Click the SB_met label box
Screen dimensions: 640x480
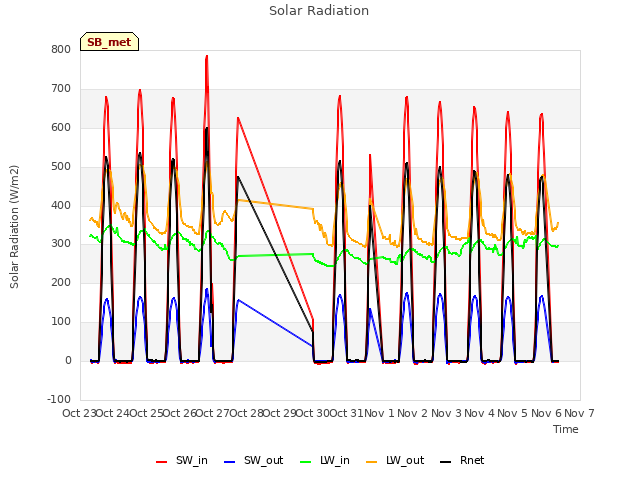(x=109, y=42)
